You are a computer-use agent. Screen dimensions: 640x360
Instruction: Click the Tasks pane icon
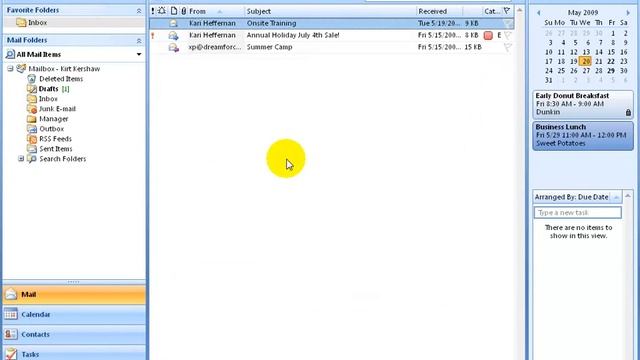[11, 354]
